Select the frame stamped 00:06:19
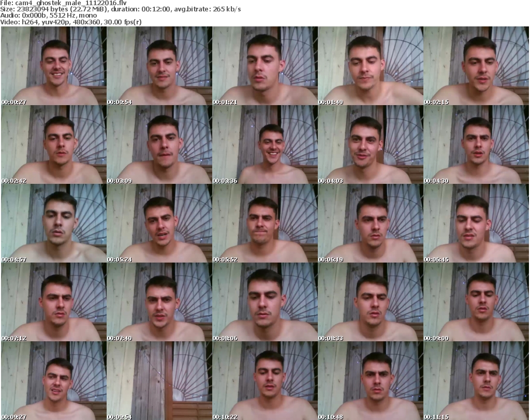The height and width of the screenshot is (420, 530). tap(371, 224)
